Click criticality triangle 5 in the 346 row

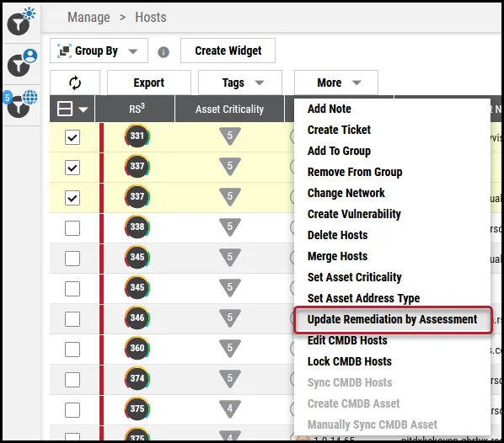[x=230, y=318]
